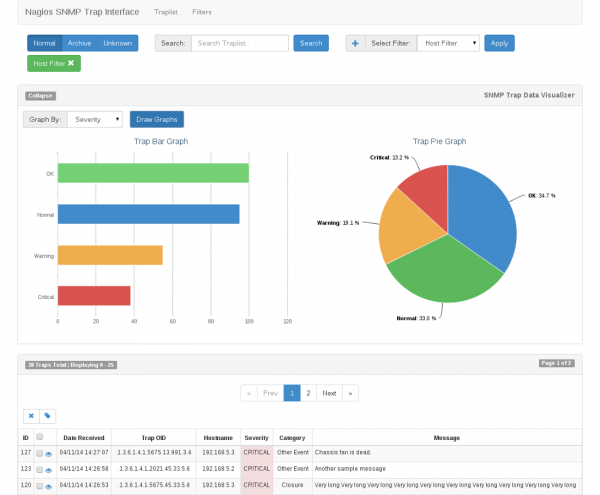The height and width of the screenshot is (495, 600).
Task: Click the delete selected traps X icon
Action: (x=31, y=415)
